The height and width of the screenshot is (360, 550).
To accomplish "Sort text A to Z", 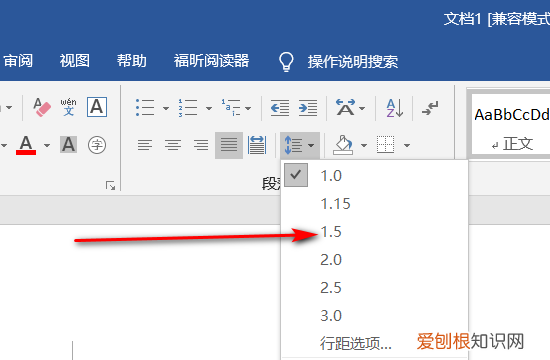I will point(395,107).
